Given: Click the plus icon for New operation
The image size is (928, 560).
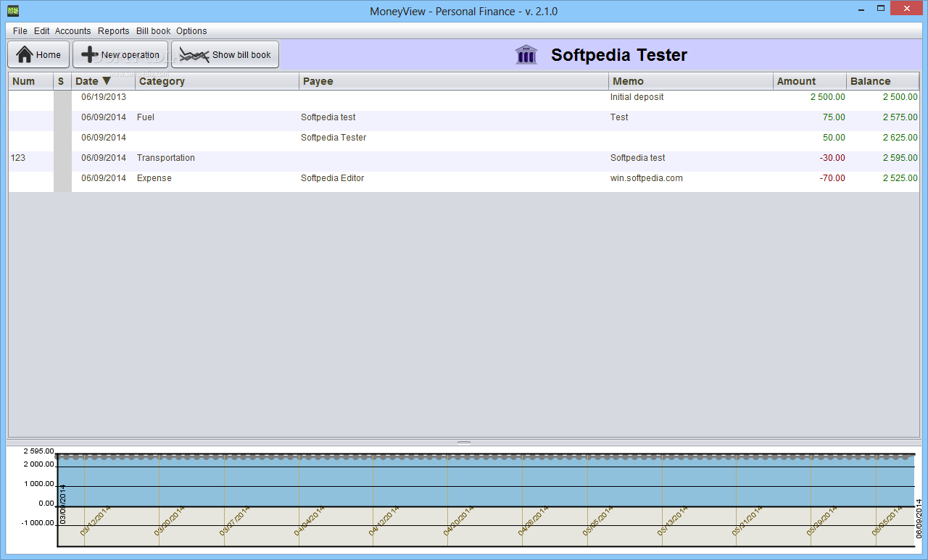Looking at the screenshot, I should 90,54.
